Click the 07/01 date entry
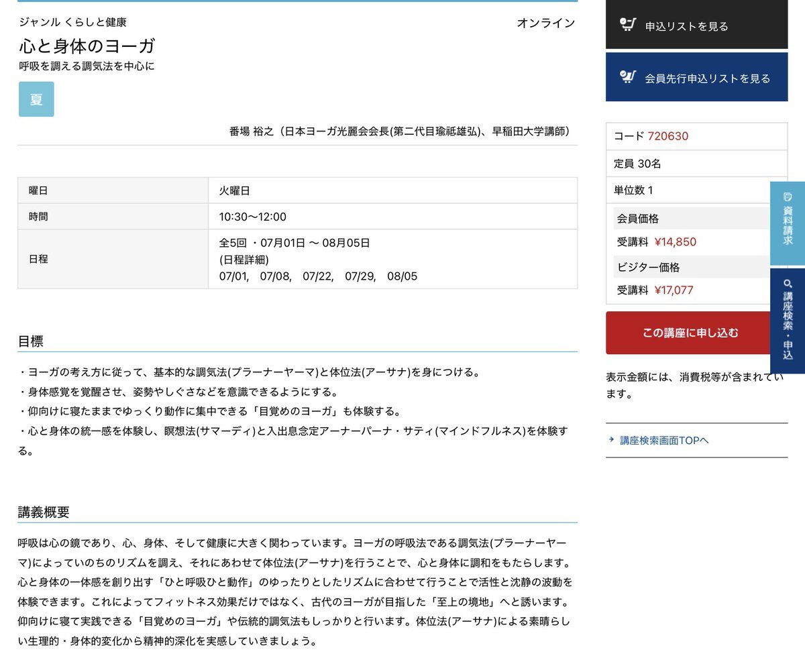The height and width of the screenshot is (672, 805). click(233, 276)
